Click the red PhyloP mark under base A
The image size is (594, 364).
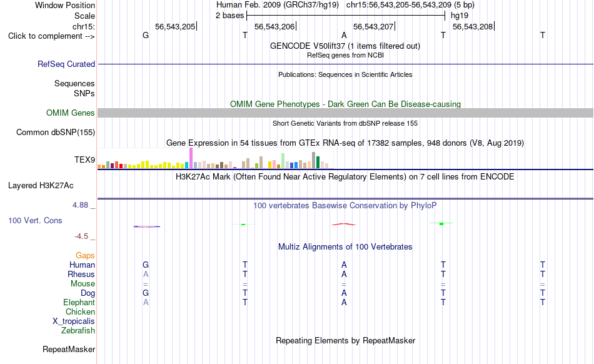(x=344, y=225)
